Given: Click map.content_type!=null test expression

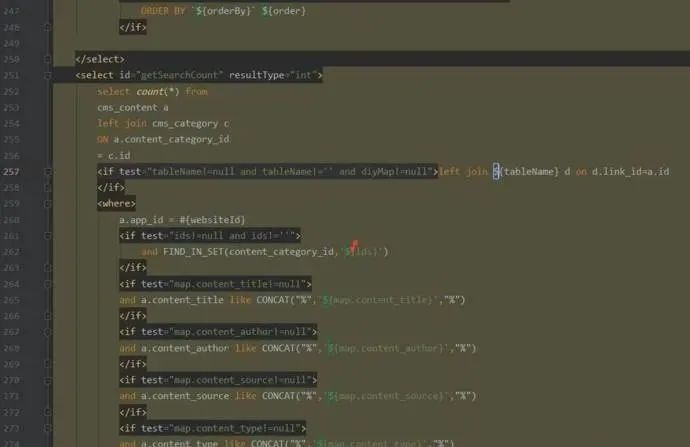Looking at the screenshot, I should point(235,428).
